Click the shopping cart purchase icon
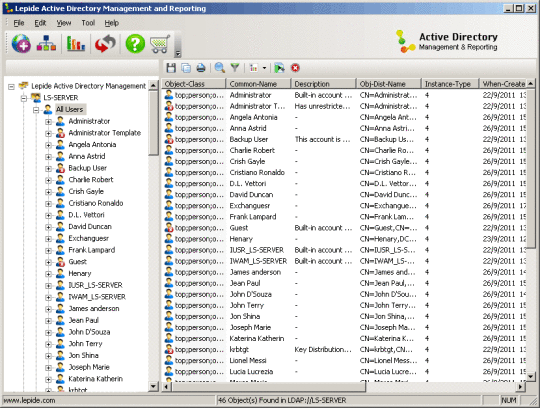The width and height of the screenshot is (540, 408). point(160,44)
